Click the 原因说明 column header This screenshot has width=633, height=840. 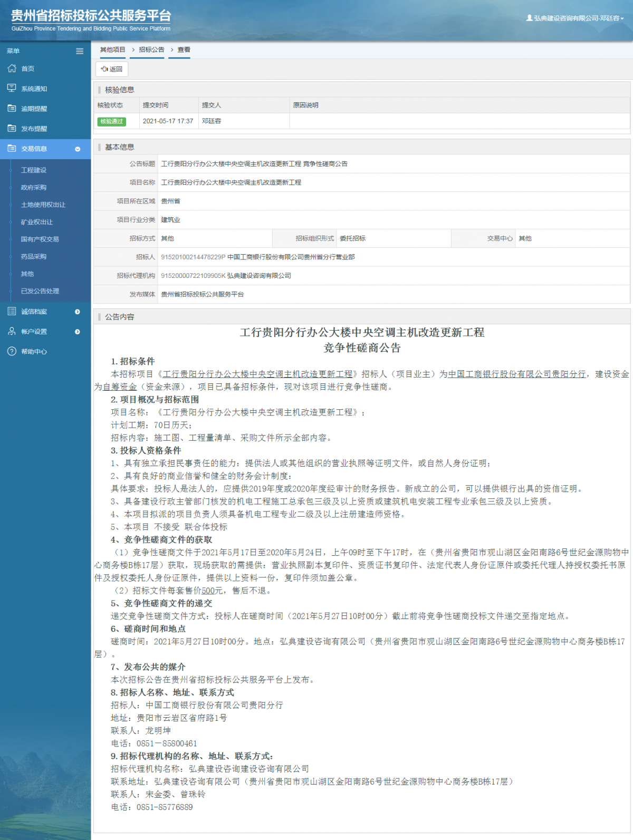coord(306,105)
